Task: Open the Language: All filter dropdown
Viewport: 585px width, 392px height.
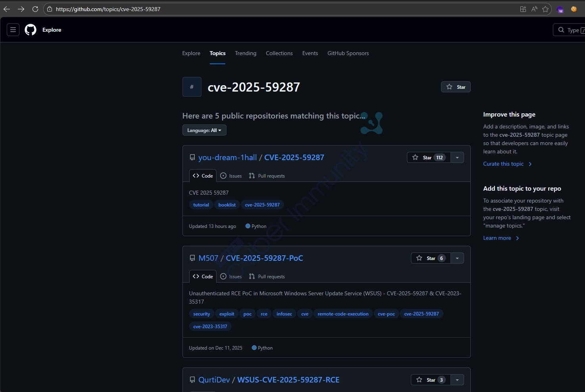Action: pyautogui.click(x=204, y=130)
